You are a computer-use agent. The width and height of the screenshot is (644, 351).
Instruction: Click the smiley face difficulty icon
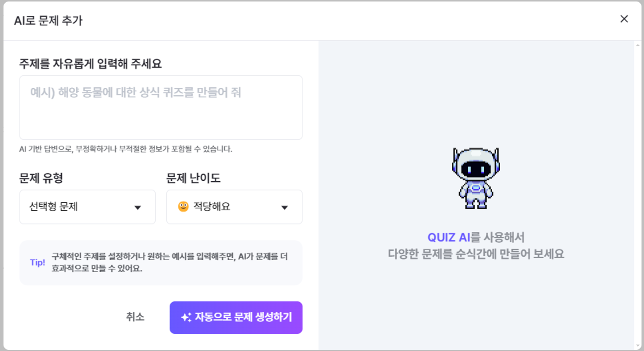(183, 207)
